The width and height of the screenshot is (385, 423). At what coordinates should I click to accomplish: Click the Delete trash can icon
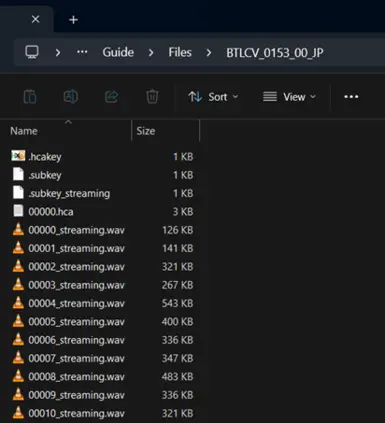(x=152, y=97)
